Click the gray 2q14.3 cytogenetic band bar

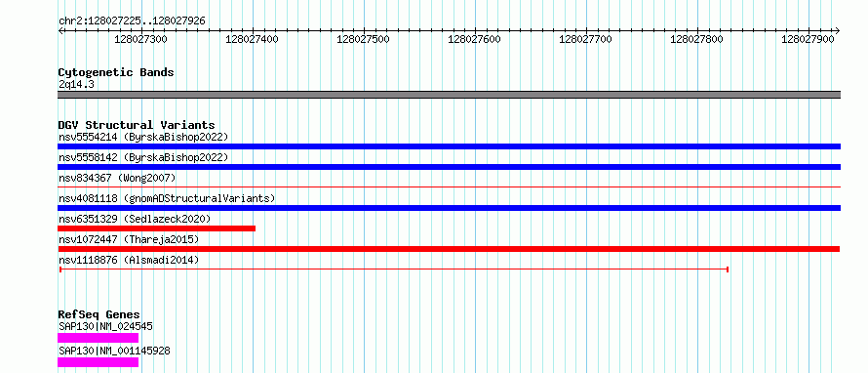(x=449, y=95)
